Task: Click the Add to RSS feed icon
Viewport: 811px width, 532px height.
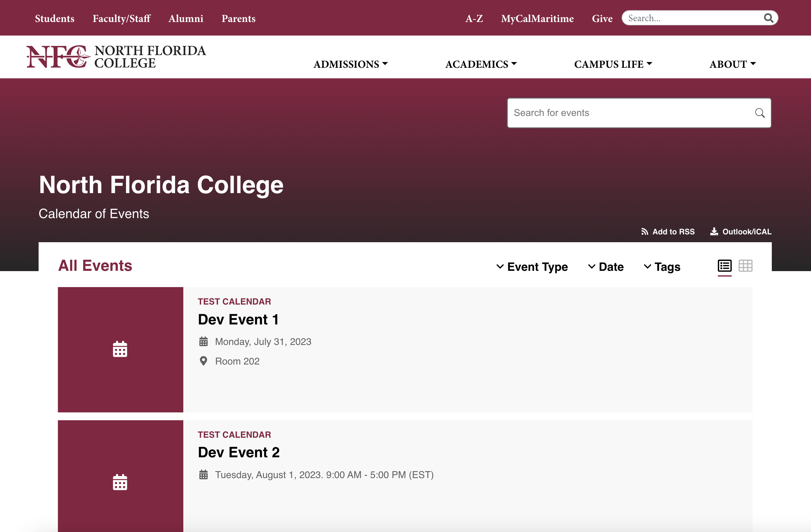Action: (644, 232)
